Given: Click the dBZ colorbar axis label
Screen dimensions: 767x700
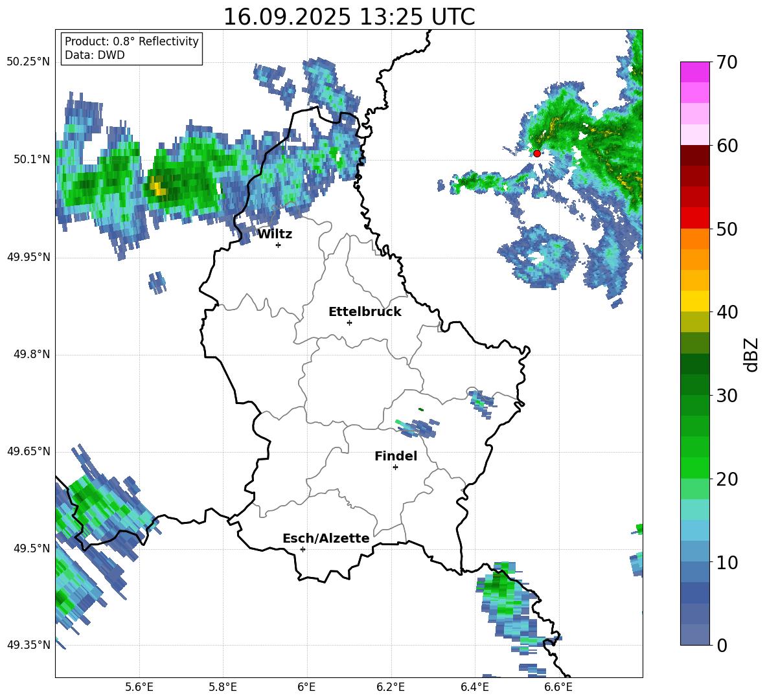Looking at the screenshot, I should (x=752, y=354).
